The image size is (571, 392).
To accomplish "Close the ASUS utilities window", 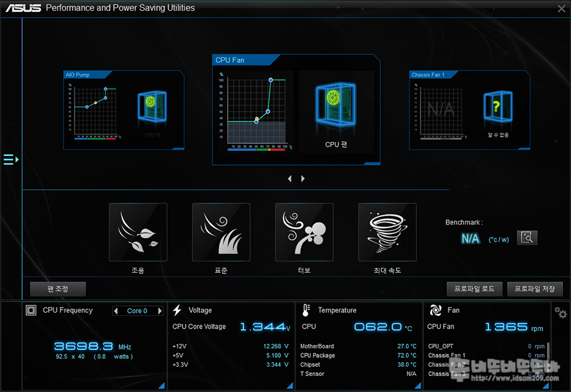I will click(561, 9).
